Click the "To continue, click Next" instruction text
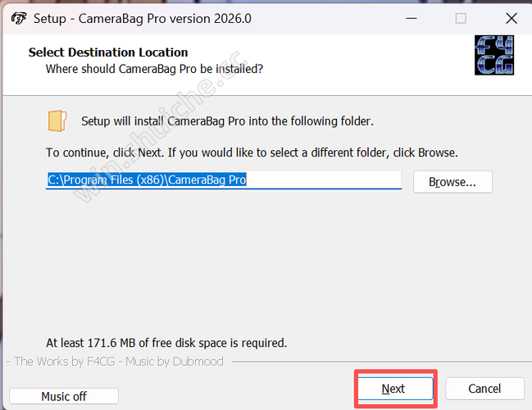Screen dimensions: 532x410 tap(252, 153)
